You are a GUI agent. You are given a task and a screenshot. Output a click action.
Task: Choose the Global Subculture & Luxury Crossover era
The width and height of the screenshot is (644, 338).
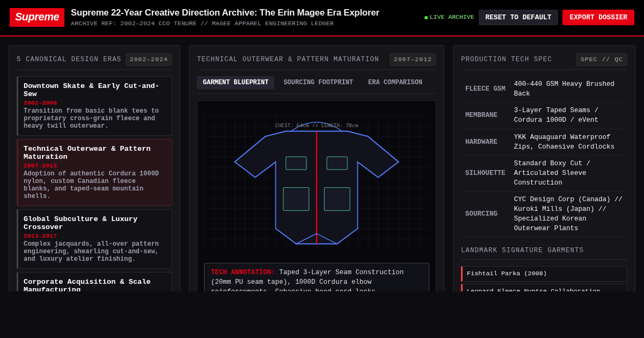(94, 239)
